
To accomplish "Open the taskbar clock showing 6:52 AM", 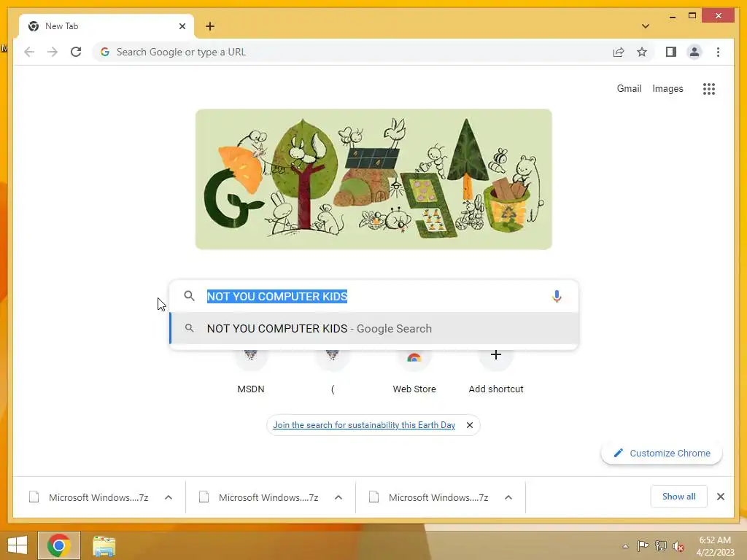I will point(715,546).
